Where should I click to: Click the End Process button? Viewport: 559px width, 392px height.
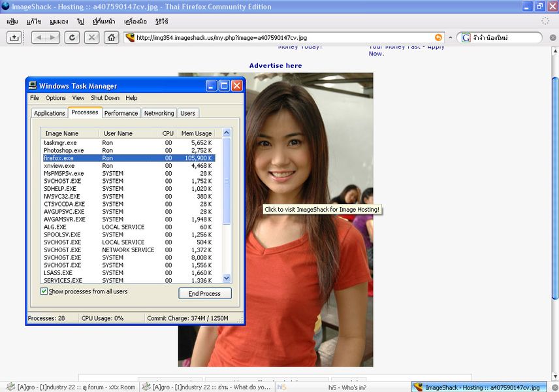[204, 293]
